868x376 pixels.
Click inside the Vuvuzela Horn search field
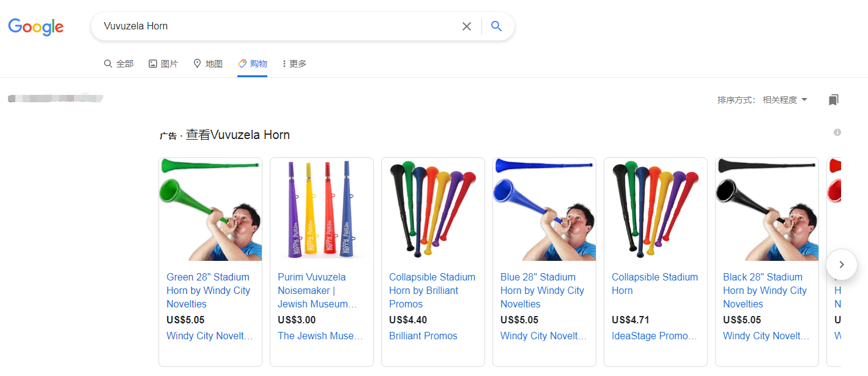point(275,26)
